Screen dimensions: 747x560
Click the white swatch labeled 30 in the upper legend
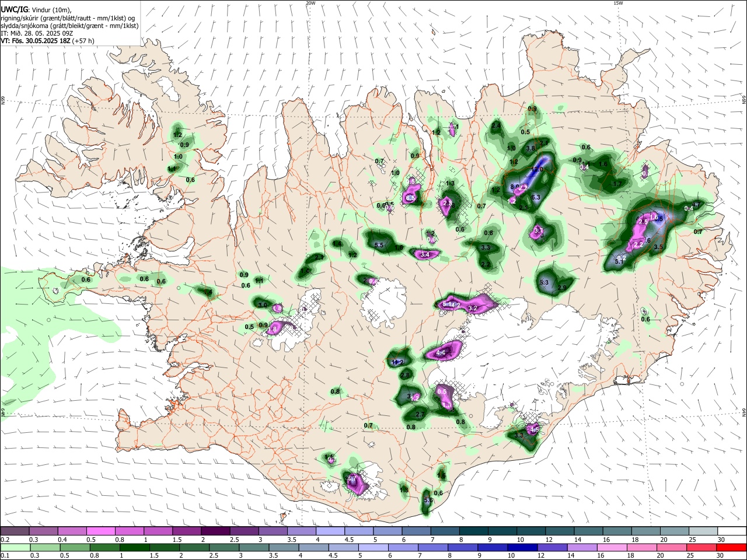tap(732, 531)
